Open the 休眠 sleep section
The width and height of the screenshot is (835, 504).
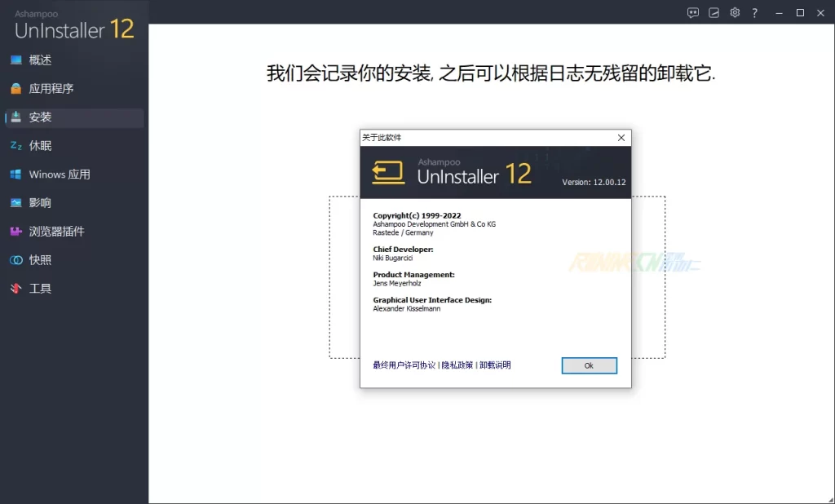coord(40,146)
